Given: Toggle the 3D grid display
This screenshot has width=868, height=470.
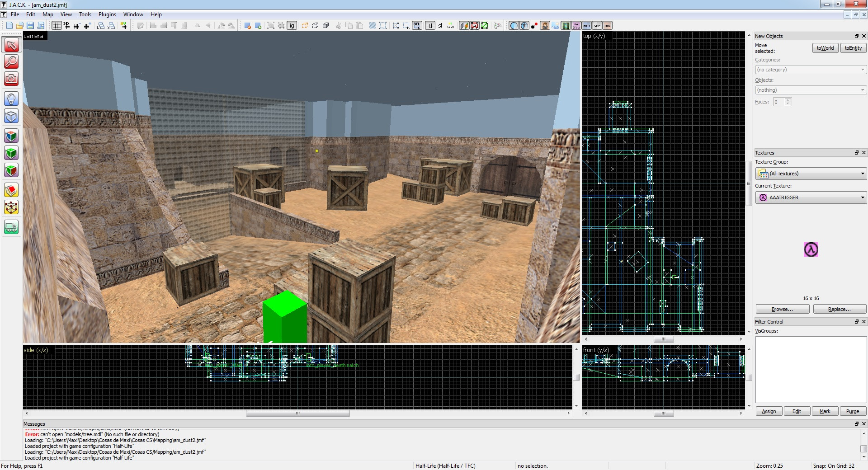Looking at the screenshot, I should click(66, 25).
